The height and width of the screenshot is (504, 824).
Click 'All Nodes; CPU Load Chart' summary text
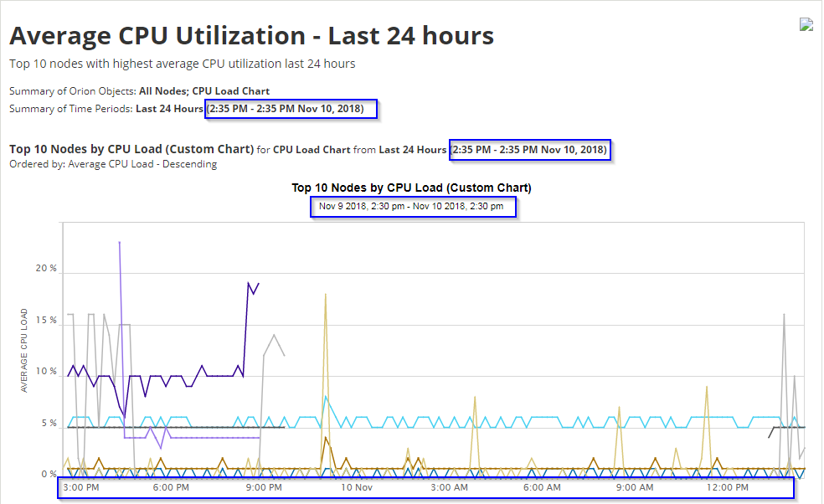pyautogui.click(x=204, y=91)
